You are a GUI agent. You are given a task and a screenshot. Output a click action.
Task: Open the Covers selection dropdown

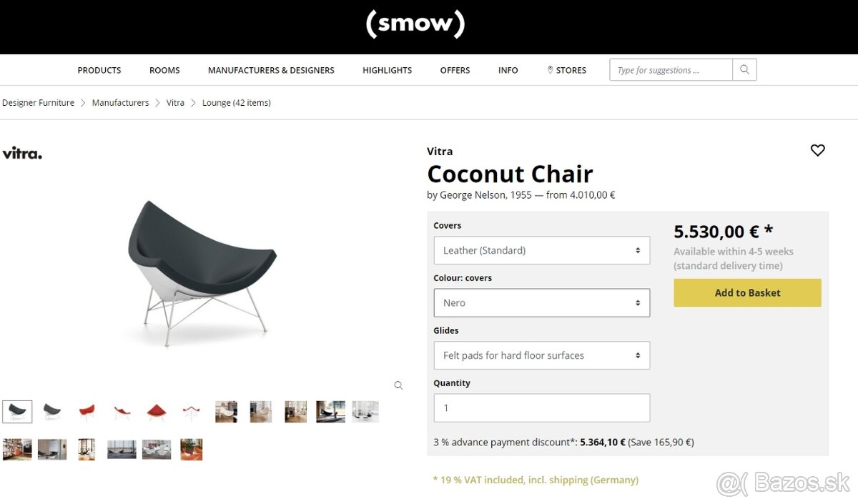coord(541,250)
